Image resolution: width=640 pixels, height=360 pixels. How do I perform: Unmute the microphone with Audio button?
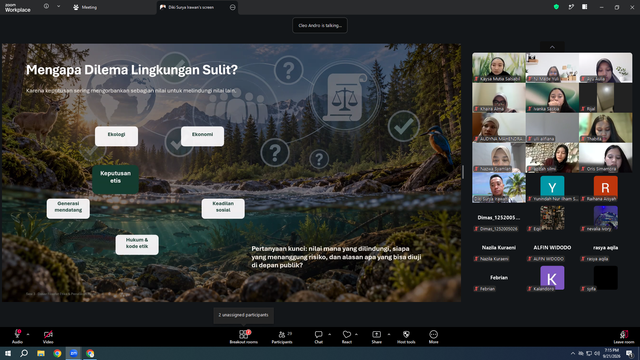pyautogui.click(x=17, y=337)
